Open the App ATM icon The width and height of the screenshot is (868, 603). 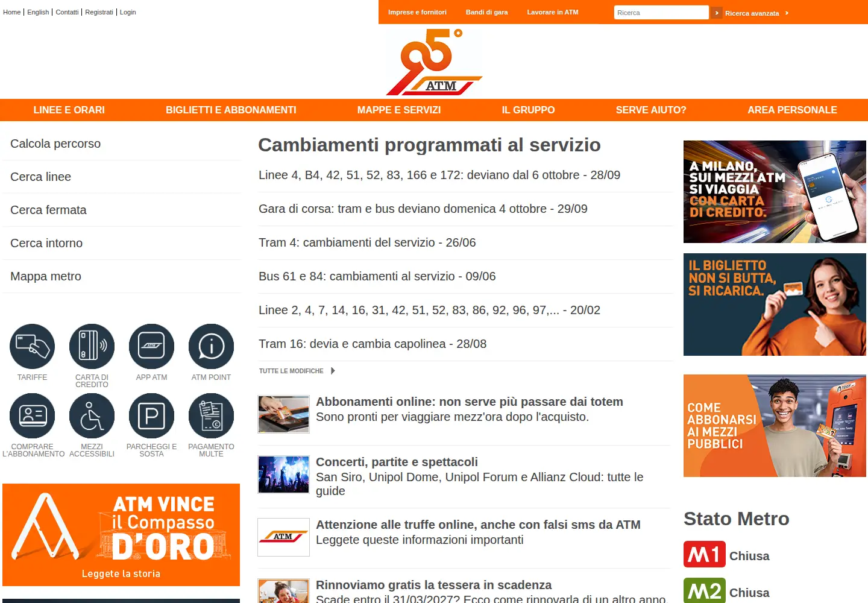(151, 346)
